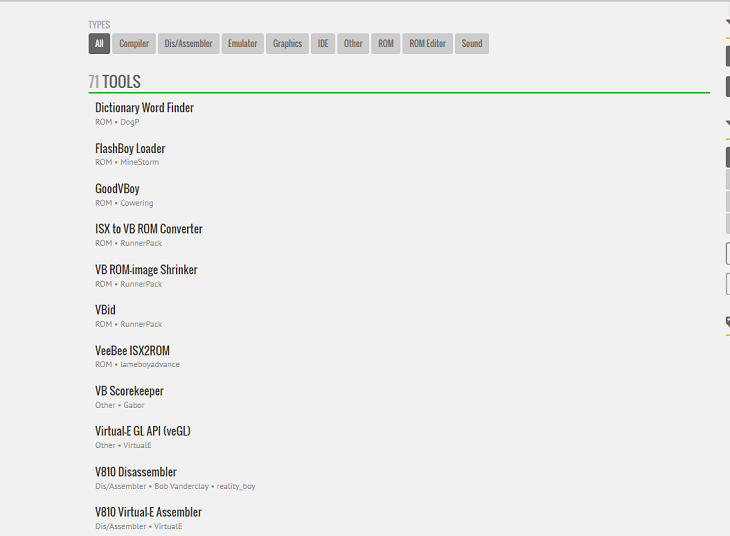The width and height of the screenshot is (730, 536).
Task: Select the All type filter
Action: click(x=99, y=44)
